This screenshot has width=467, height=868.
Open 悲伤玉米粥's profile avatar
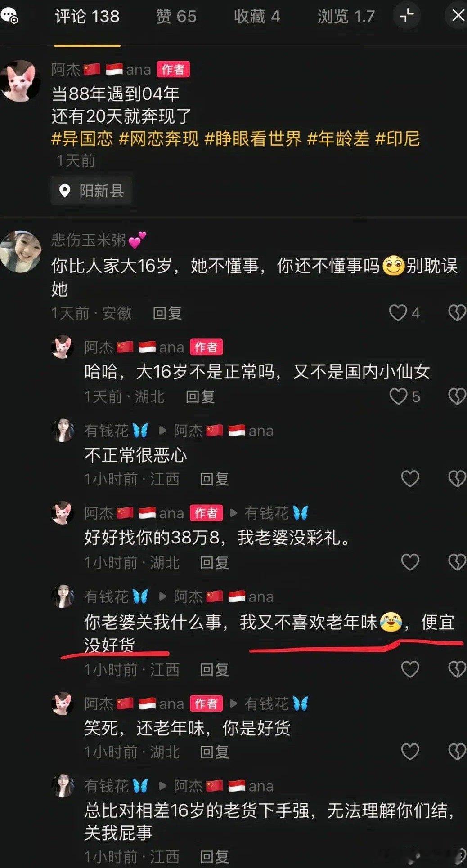click(21, 252)
